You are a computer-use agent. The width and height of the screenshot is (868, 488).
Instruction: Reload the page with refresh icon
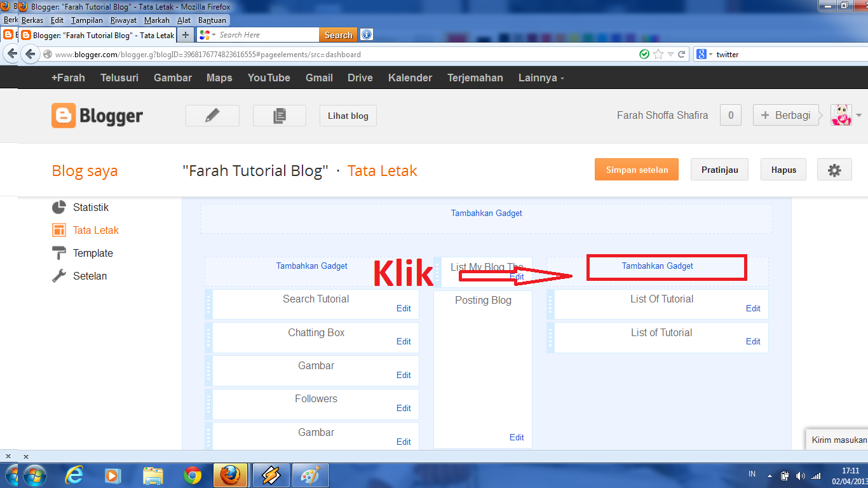click(682, 54)
